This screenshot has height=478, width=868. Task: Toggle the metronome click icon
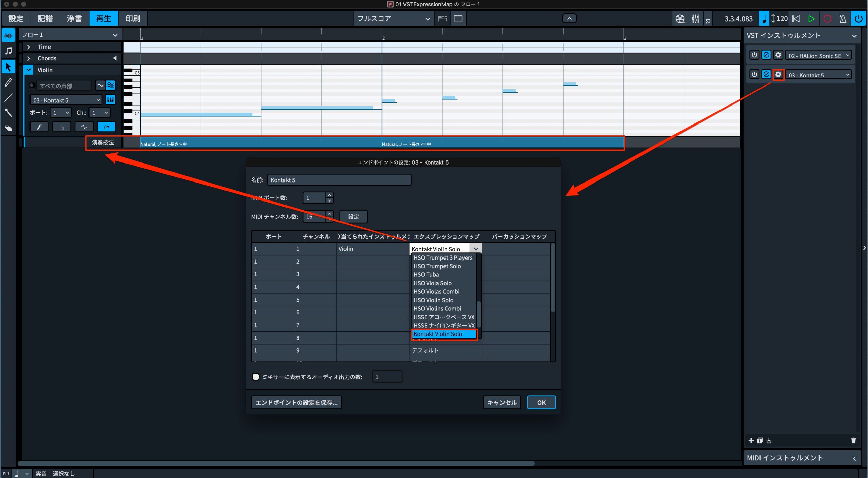tap(843, 19)
